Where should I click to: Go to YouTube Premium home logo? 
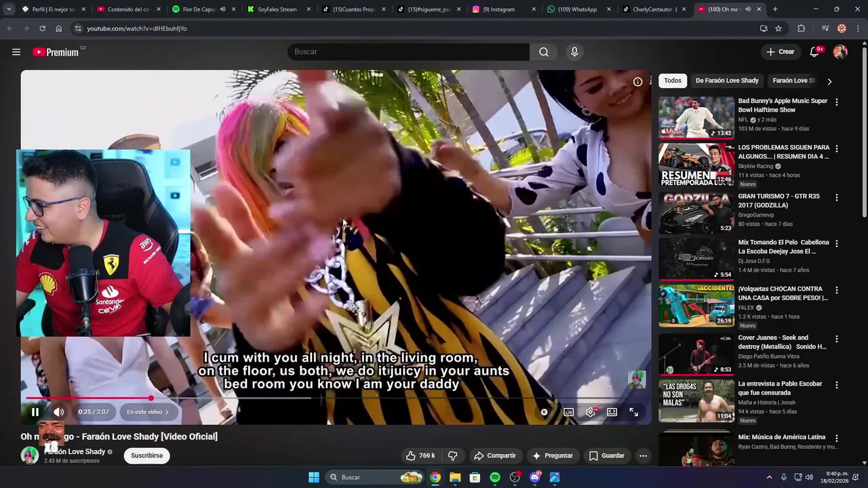click(56, 52)
